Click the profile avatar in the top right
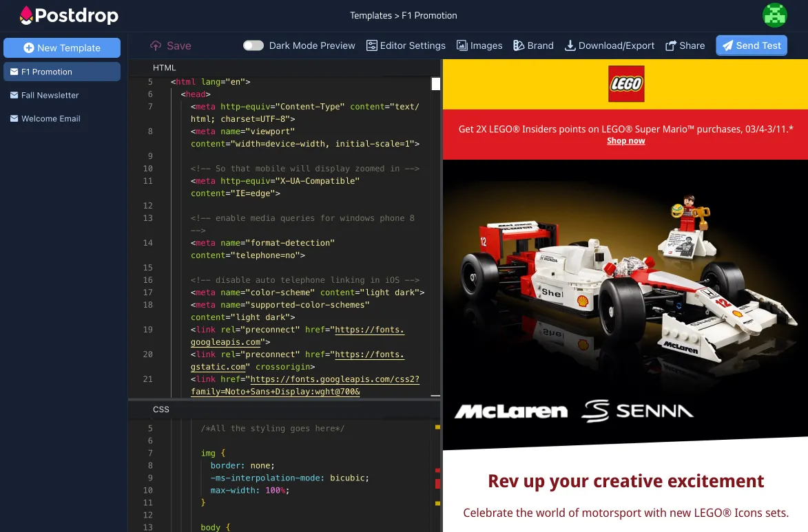The image size is (808, 532). point(774,14)
